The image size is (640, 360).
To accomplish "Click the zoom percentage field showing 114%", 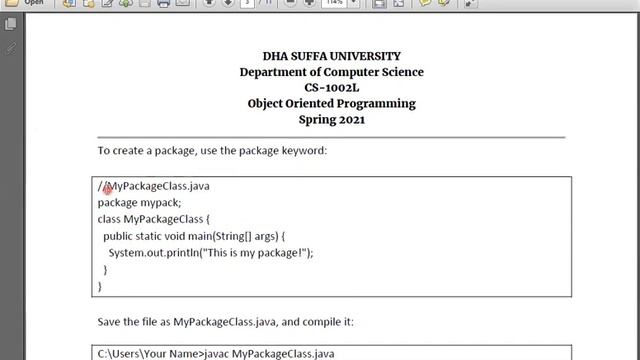I will [x=334, y=3].
